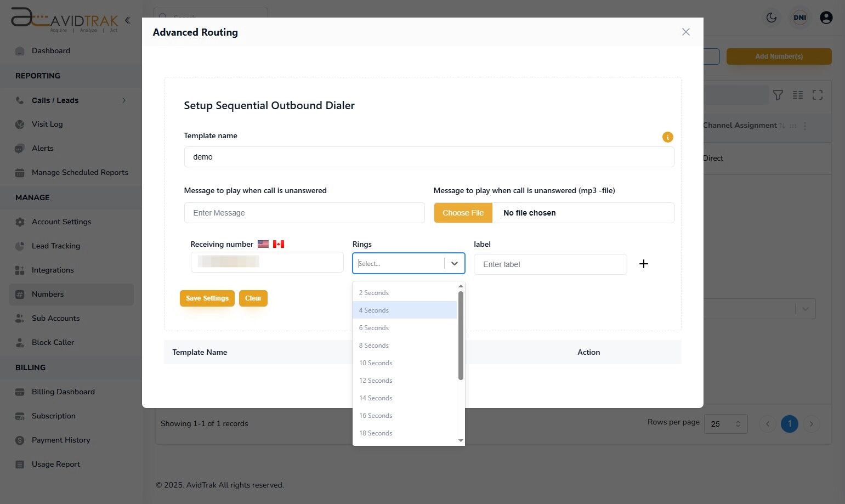This screenshot has height=504, width=845.
Task: Select the US flag beside Receiving number
Action: coord(263,243)
